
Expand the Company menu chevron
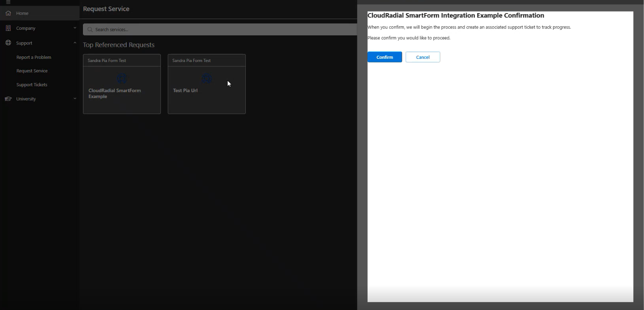75,28
